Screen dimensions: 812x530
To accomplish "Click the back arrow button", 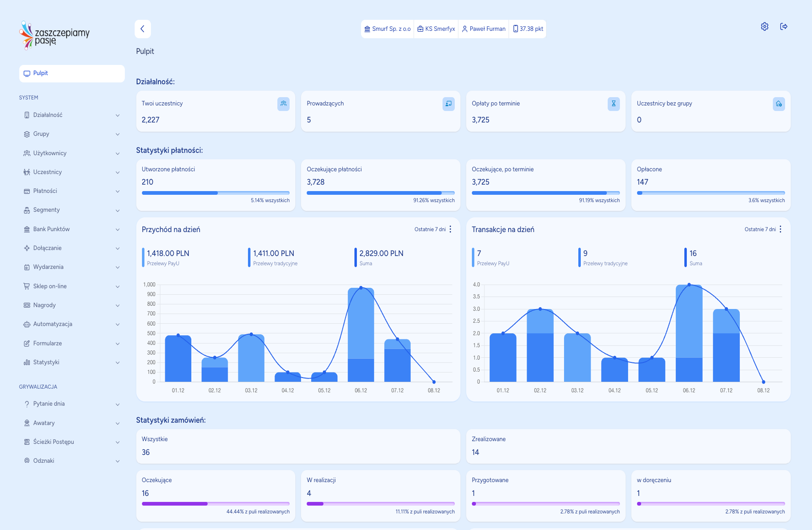I will tap(143, 29).
